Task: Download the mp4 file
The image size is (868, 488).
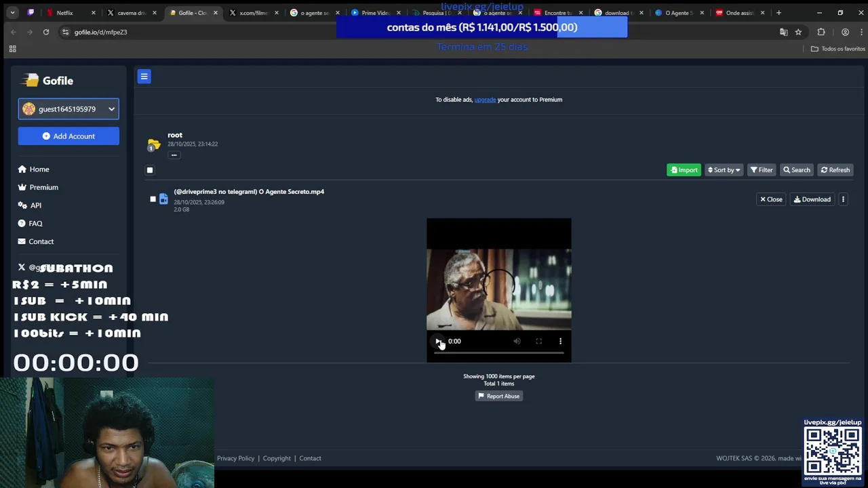Action: click(x=812, y=199)
